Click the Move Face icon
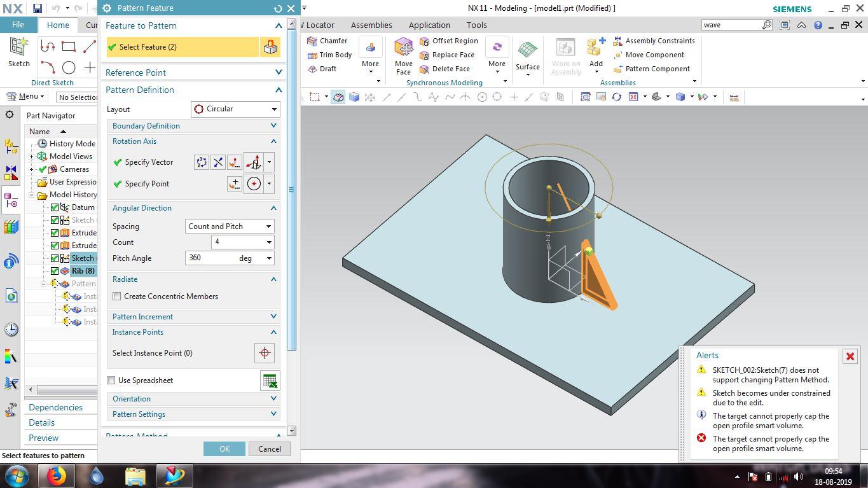This screenshot has width=868, height=488. (x=403, y=50)
